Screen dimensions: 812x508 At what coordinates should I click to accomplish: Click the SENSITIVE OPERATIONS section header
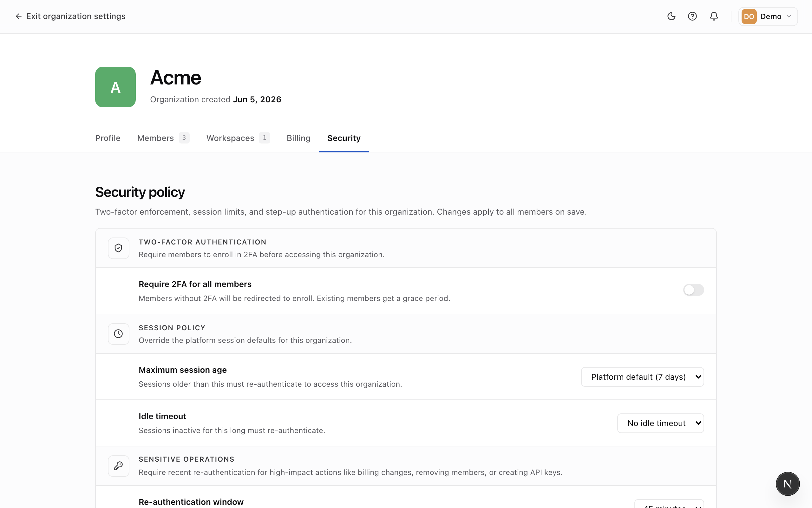[187, 459]
